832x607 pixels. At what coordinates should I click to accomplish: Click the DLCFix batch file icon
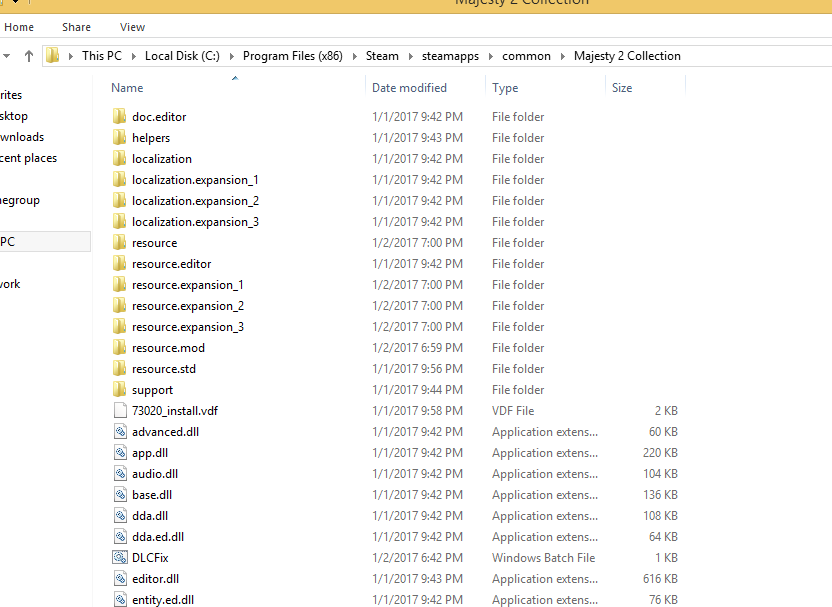[x=120, y=558]
